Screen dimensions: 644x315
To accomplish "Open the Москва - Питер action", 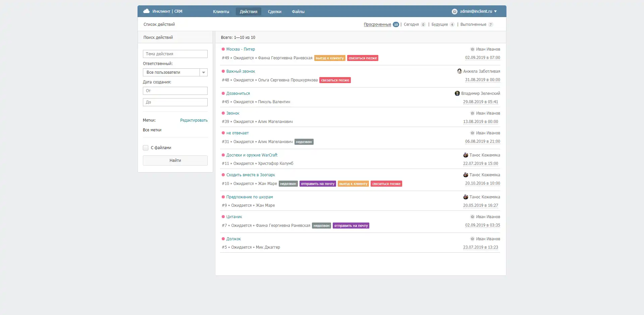I will coord(240,49).
